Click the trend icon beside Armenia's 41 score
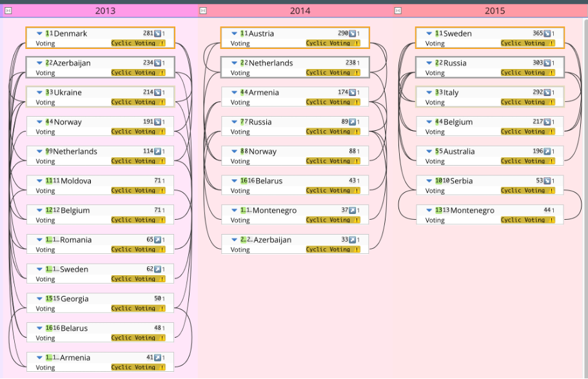The height and width of the screenshot is (379, 588). point(157,358)
